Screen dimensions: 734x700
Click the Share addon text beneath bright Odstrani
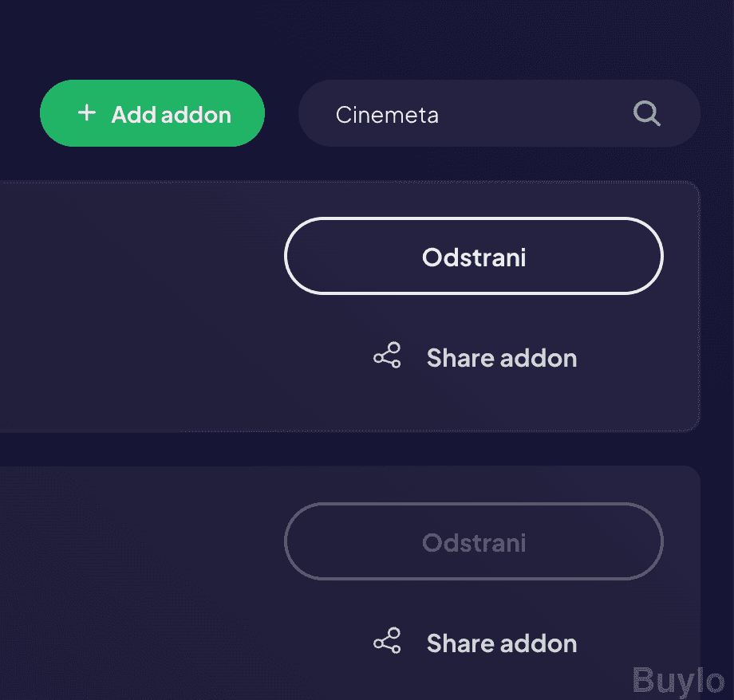tap(501, 358)
